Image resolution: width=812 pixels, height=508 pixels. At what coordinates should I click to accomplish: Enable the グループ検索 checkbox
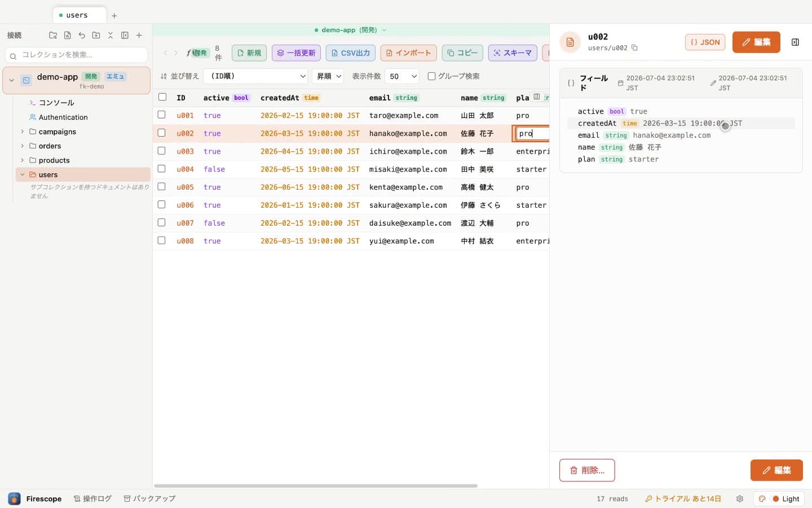click(x=431, y=76)
